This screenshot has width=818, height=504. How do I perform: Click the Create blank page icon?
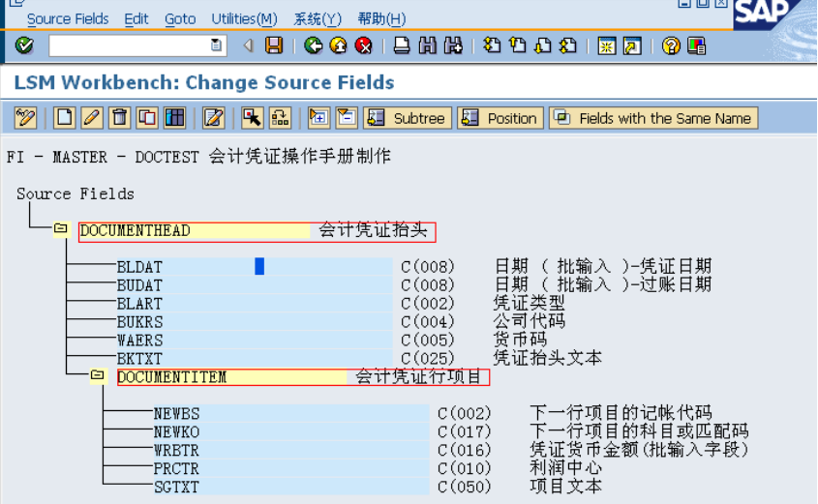[x=65, y=118]
